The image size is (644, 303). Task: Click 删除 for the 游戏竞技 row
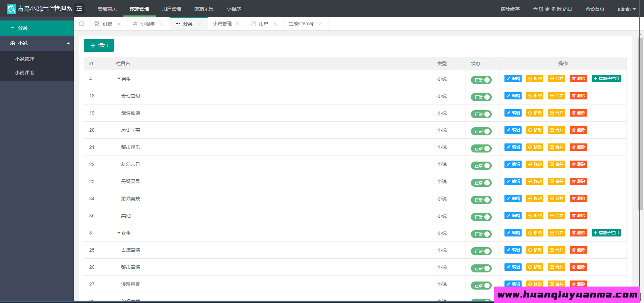point(579,199)
